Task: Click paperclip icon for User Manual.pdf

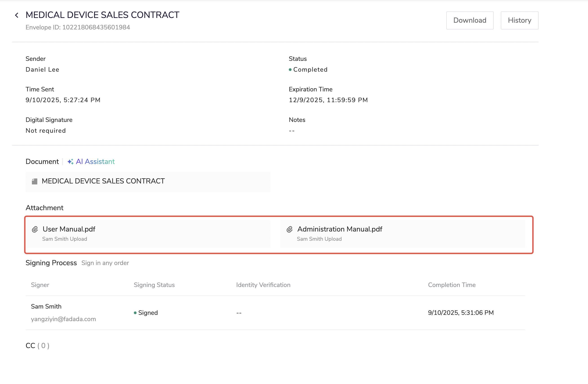Action: point(35,230)
